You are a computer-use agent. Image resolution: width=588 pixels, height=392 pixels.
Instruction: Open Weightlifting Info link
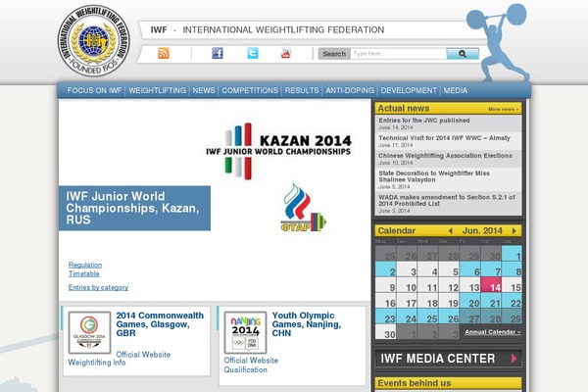point(97,363)
